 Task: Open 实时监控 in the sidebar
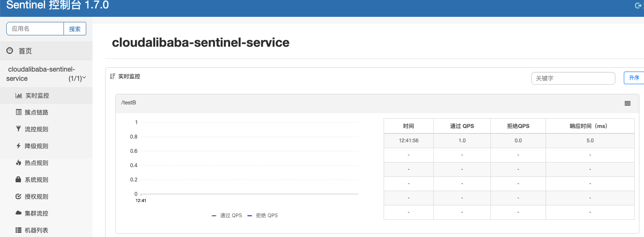46,96
